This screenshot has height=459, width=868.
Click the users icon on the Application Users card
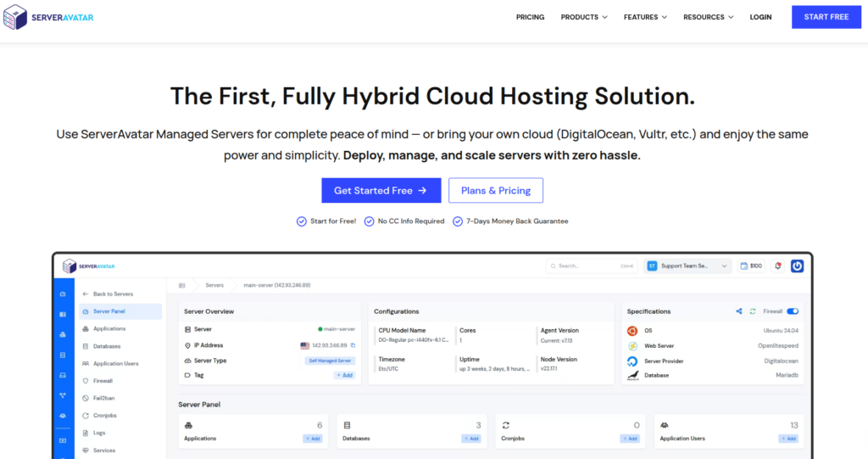[x=665, y=425]
